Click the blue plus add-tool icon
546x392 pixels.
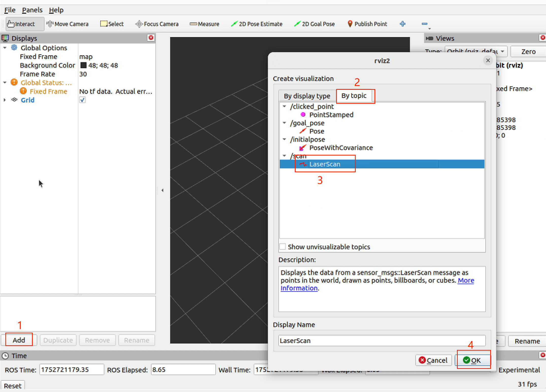402,24
